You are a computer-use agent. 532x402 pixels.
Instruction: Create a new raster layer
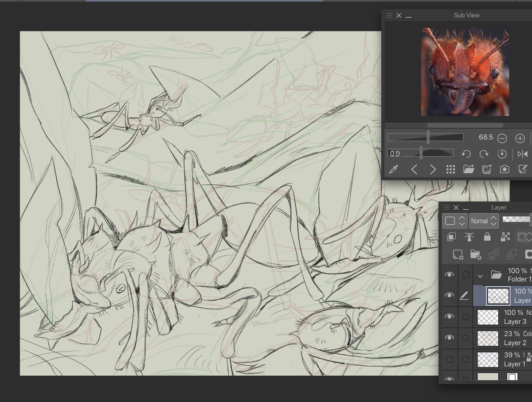click(458, 254)
